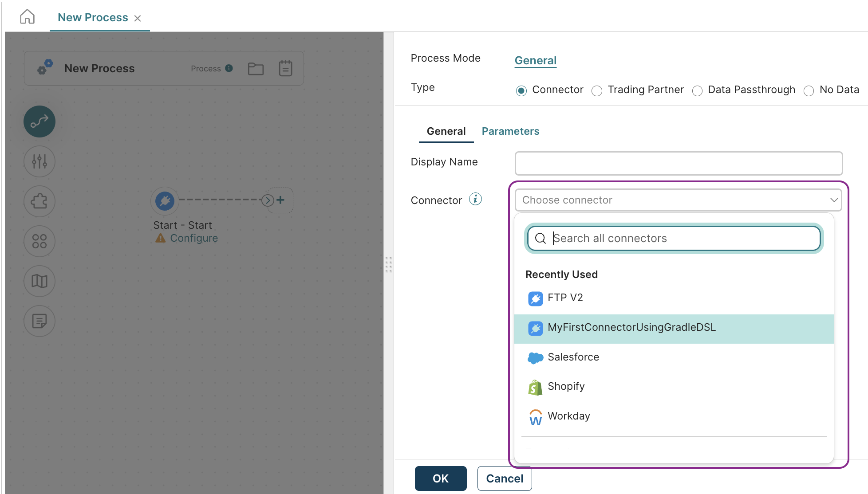Click the New Process tab
Screen dimensions: 868x494
[x=93, y=17]
